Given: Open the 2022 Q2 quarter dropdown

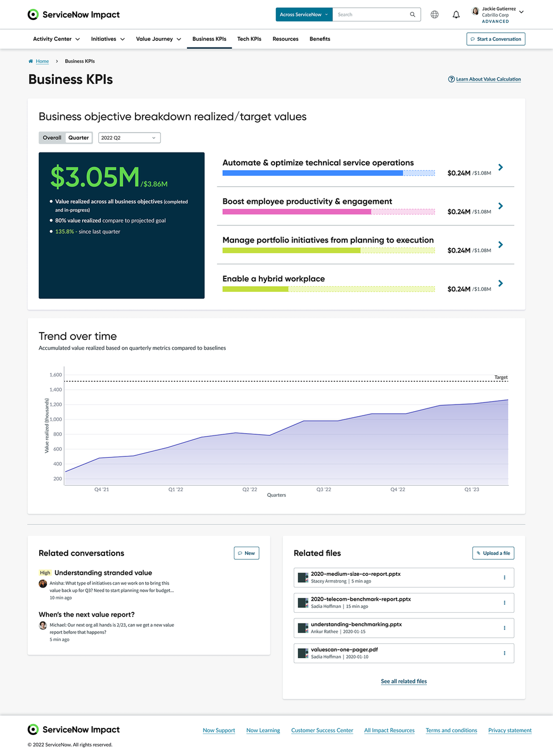Looking at the screenshot, I should [129, 138].
